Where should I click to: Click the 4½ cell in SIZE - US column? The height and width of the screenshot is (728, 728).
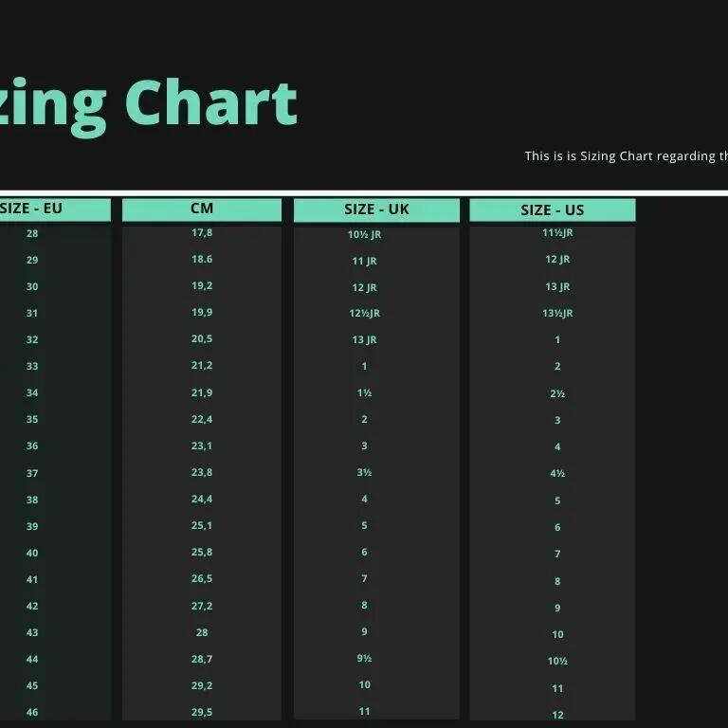tap(557, 473)
